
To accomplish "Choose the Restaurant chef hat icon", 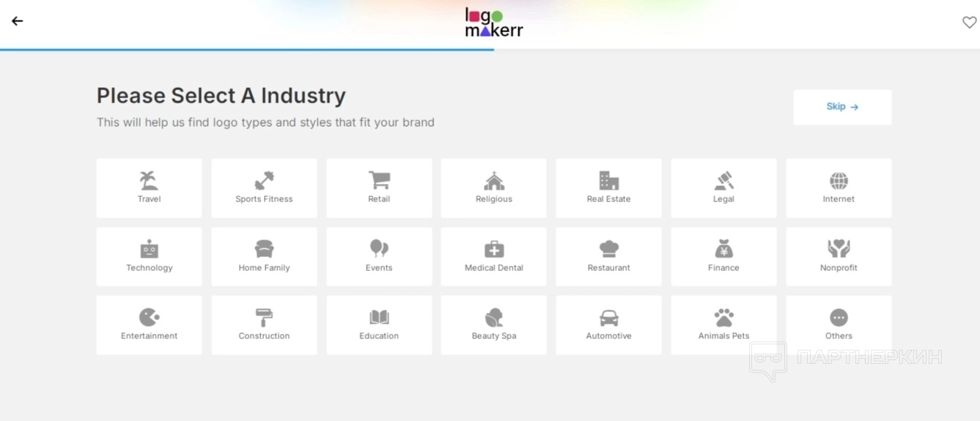I will point(608,249).
